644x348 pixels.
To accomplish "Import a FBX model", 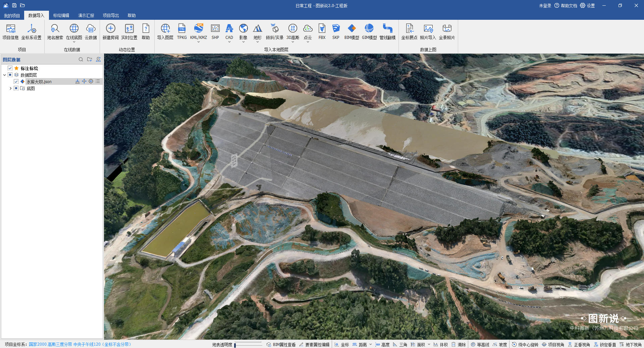I will [x=322, y=32].
